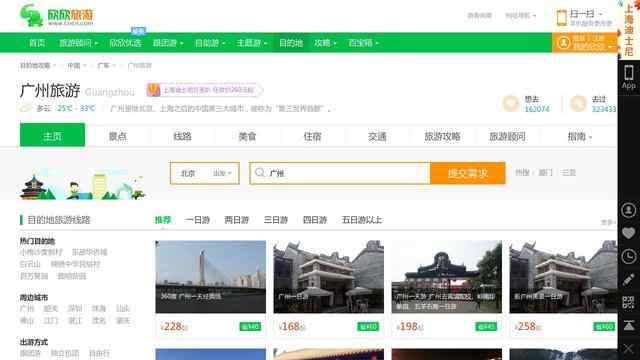Open the phone scan QR icon in header
The width and height of the screenshot is (640, 360).
[x=562, y=18]
